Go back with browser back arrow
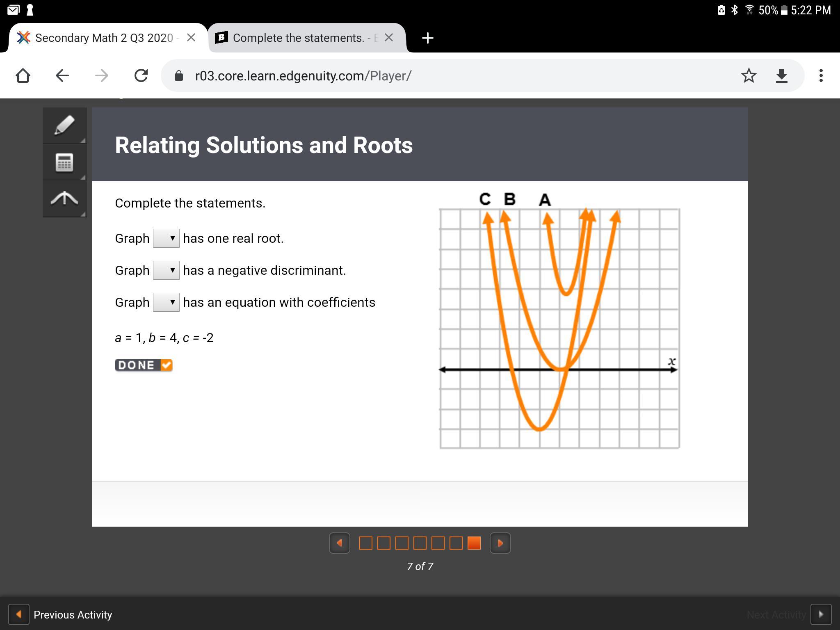 pyautogui.click(x=62, y=75)
